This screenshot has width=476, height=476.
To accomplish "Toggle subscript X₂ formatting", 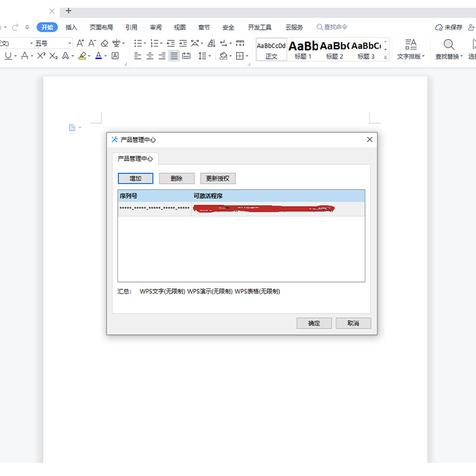I will (54, 56).
